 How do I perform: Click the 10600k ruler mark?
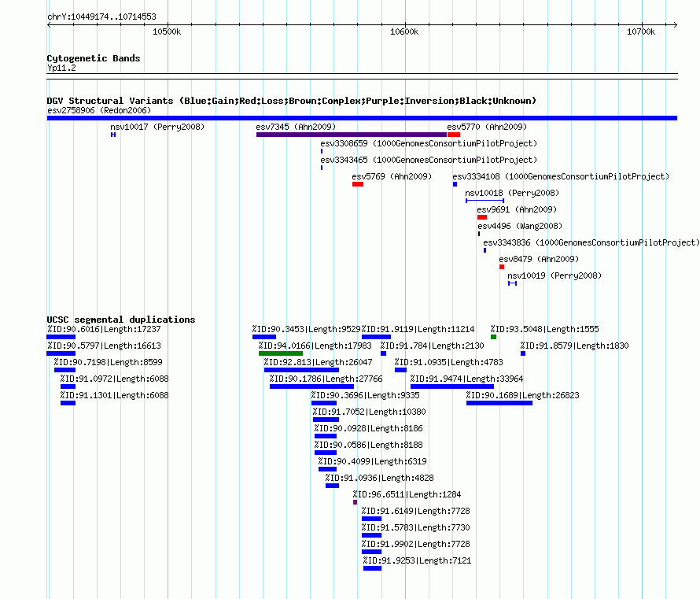pyautogui.click(x=404, y=31)
